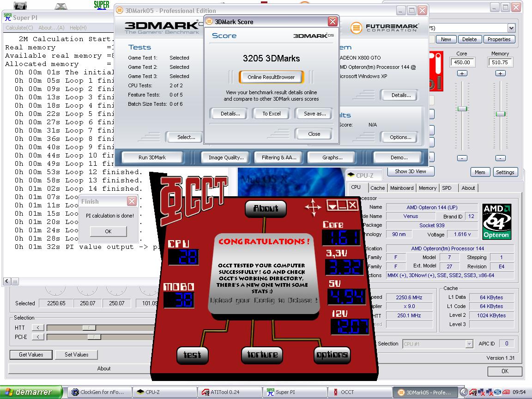Click Show 3D View in ATITool
Viewport: 532px width, 399px height.
tap(410, 171)
